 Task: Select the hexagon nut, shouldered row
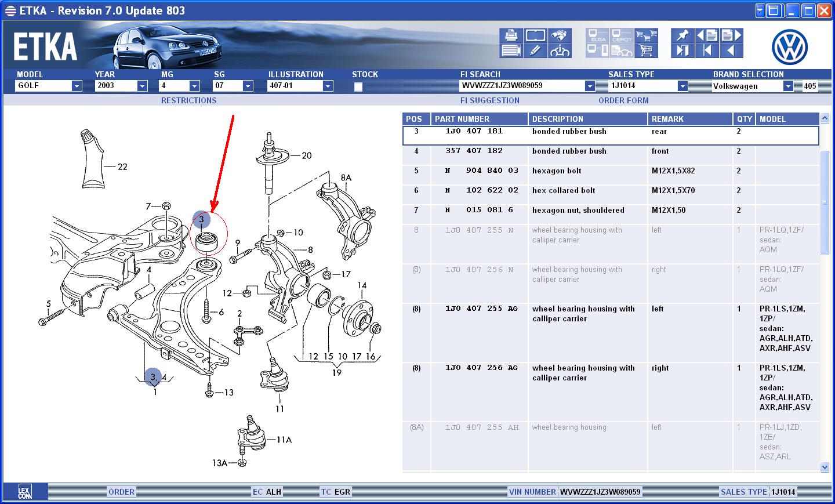(x=611, y=215)
